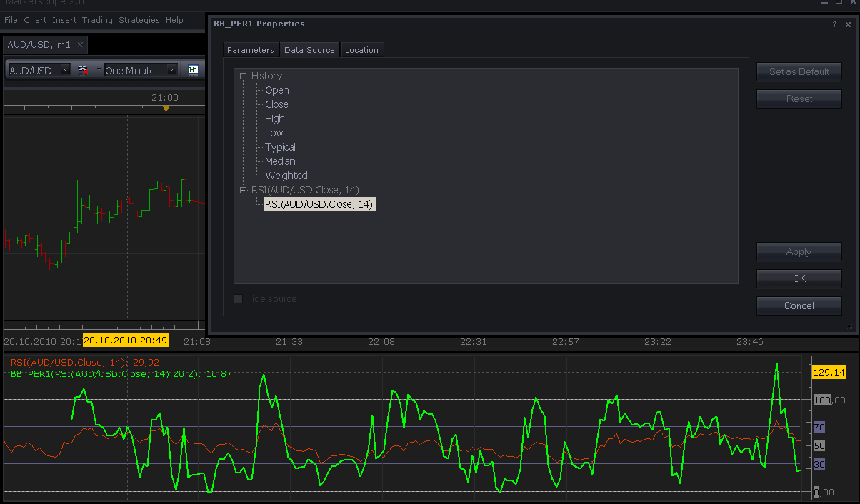The width and height of the screenshot is (860, 504).
Task: Click the Cancel button
Action: pos(799,306)
